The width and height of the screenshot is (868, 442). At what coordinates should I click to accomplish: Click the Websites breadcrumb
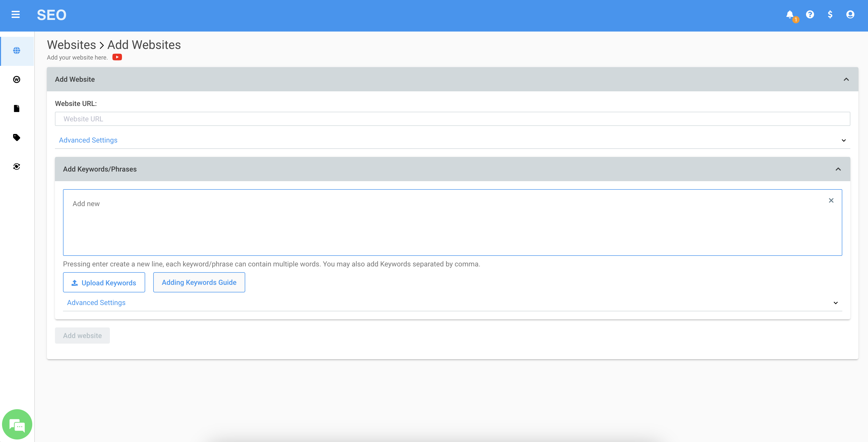click(71, 45)
